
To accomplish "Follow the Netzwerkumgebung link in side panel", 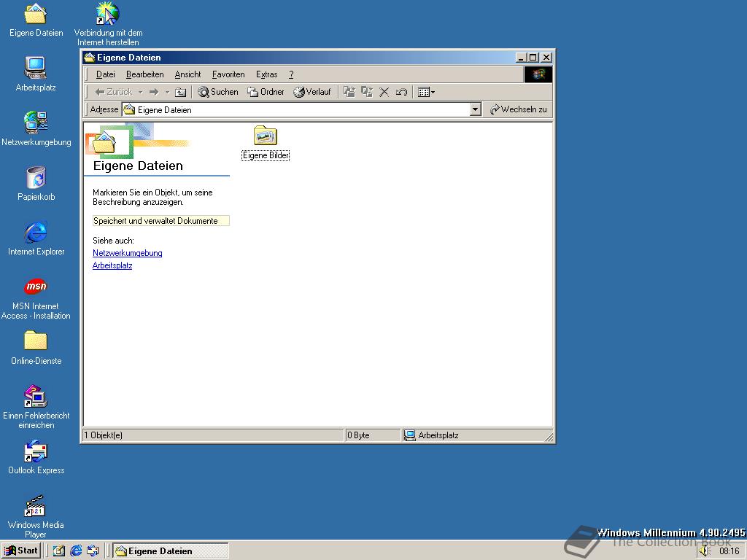I will [x=127, y=253].
